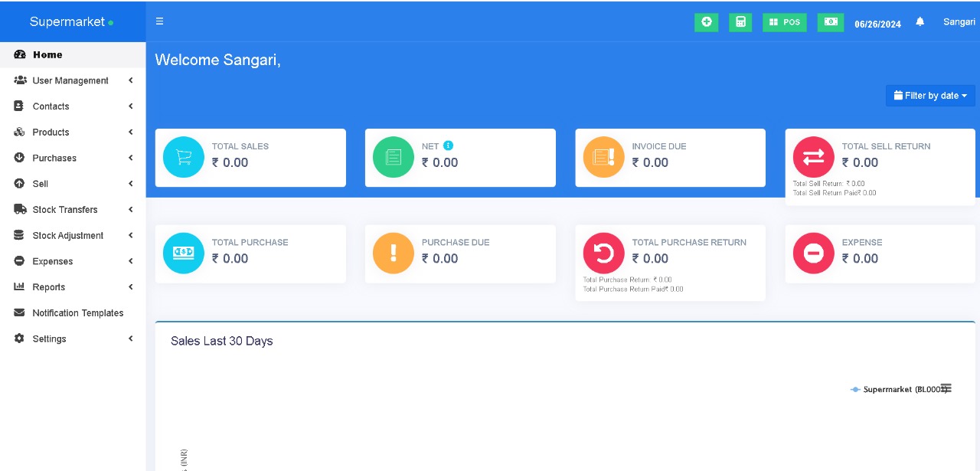Click the Sales Last 30 Days heading
The width and height of the screenshot is (980, 471).
pos(222,342)
